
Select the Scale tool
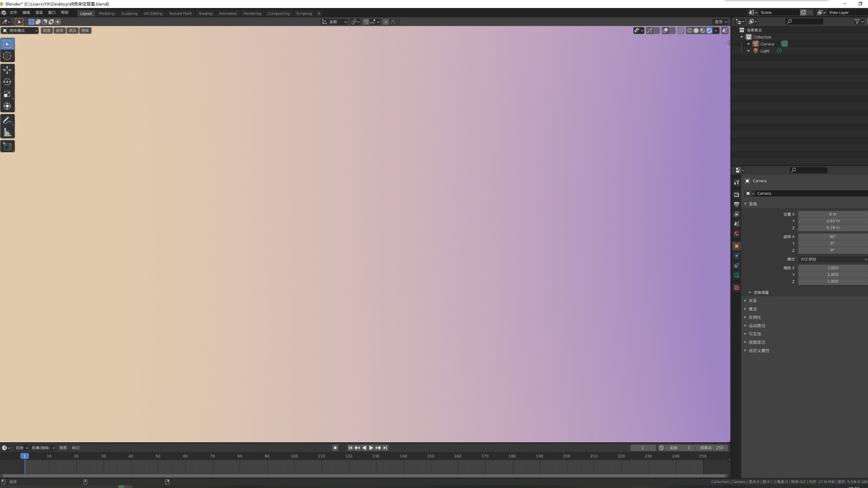point(7,94)
